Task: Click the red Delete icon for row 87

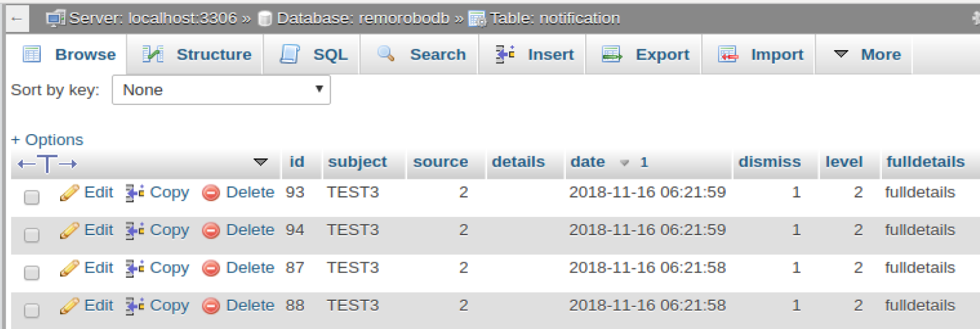Action: click(211, 268)
